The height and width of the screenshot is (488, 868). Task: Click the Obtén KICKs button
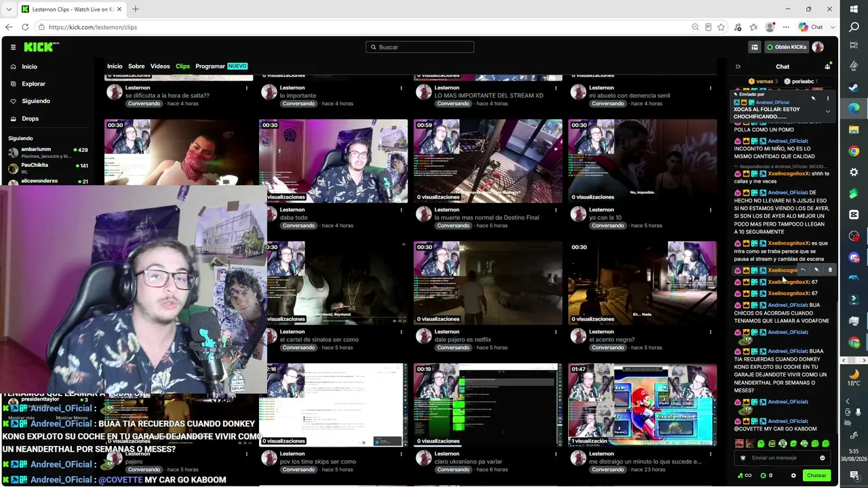tap(787, 47)
